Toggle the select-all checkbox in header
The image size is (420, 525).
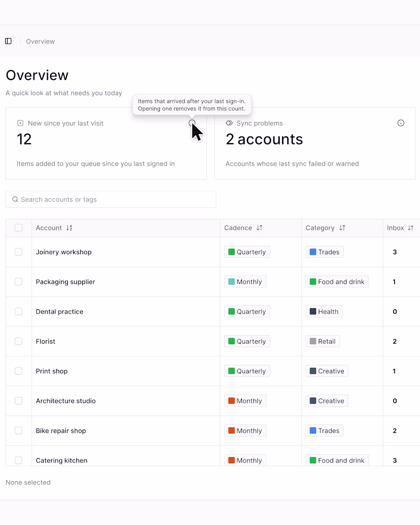(x=19, y=228)
